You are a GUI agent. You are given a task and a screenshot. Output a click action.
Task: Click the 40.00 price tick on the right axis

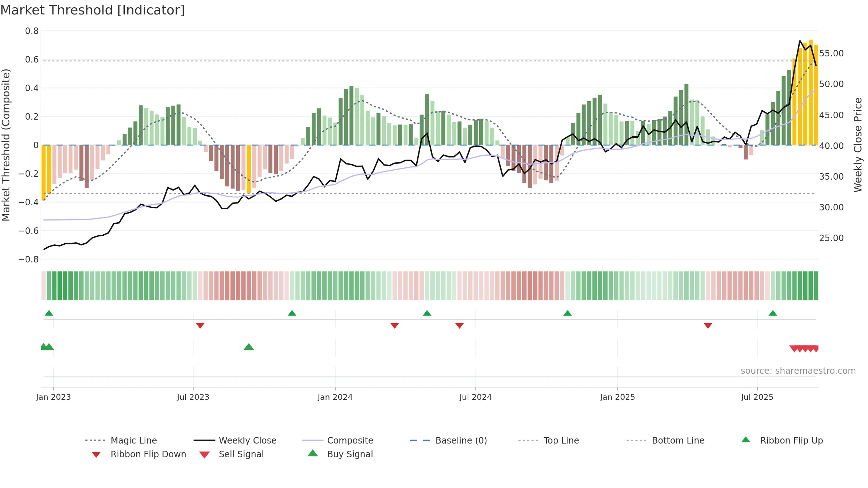point(831,146)
